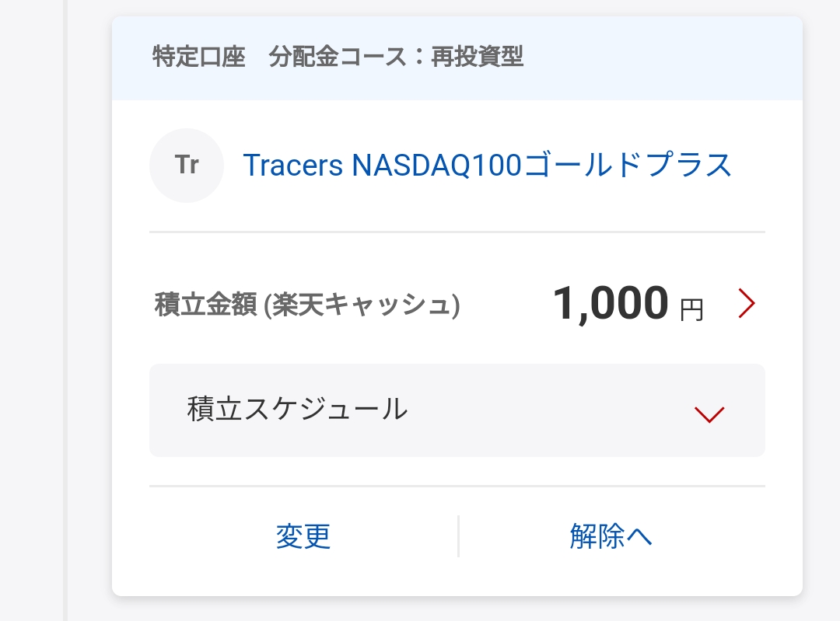The image size is (840, 621).
Task: Select the 1,000 amount value
Action: (x=611, y=303)
